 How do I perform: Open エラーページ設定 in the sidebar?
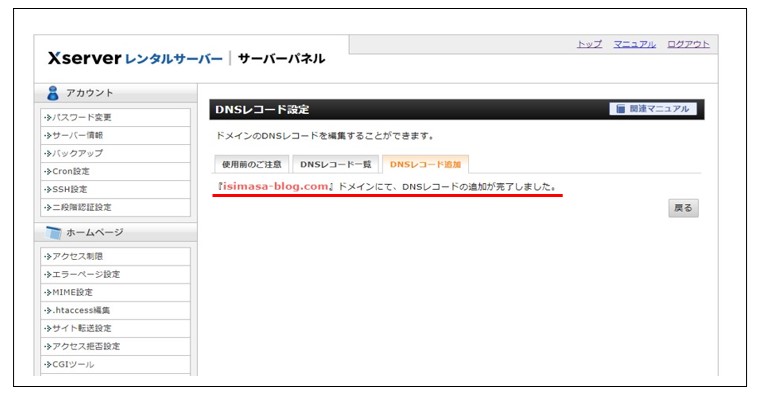click(x=116, y=274)
